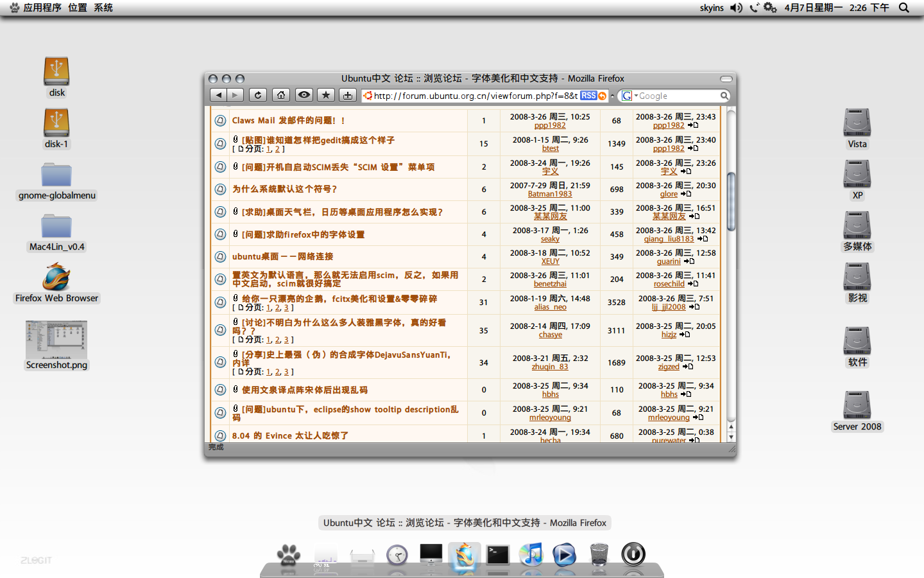Click the gear icon in top panel
This screenshot has height=578, width=924.
point(770,8)
